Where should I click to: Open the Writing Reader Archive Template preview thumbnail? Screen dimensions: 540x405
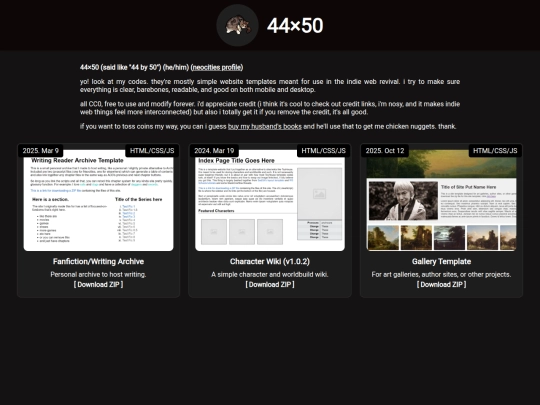click(x=98, y=200)
